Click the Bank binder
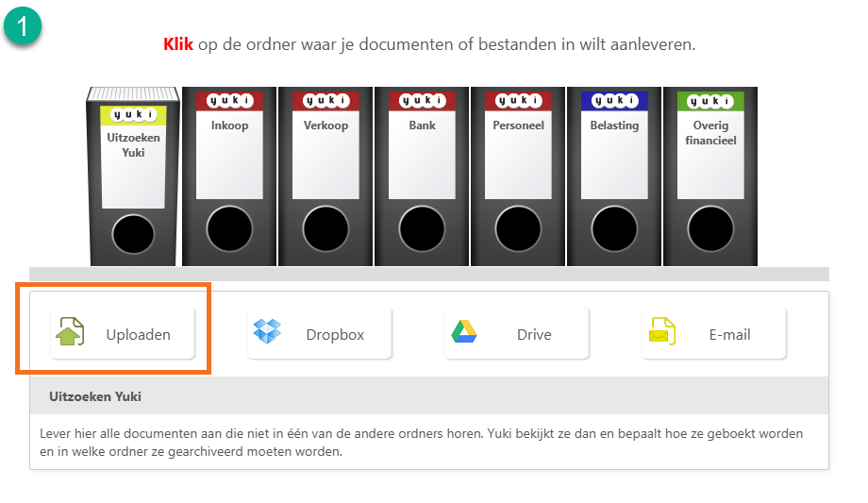 tap(422, 176)
